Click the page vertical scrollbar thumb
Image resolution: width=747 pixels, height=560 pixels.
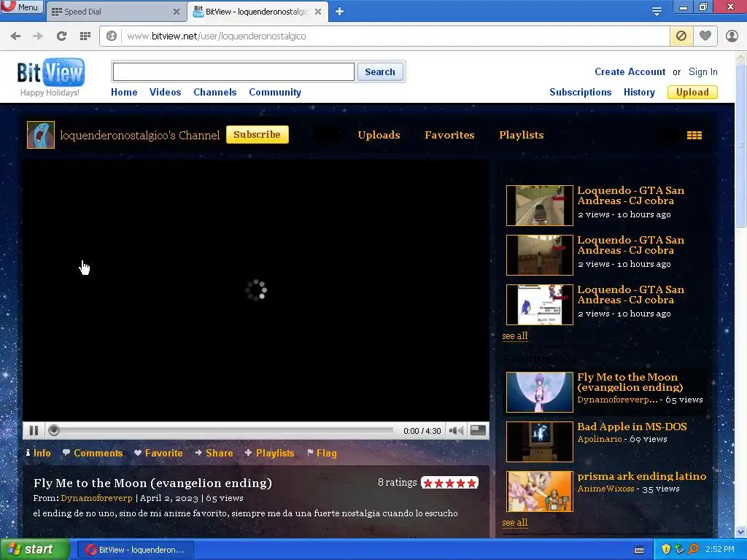pos(740,145)
